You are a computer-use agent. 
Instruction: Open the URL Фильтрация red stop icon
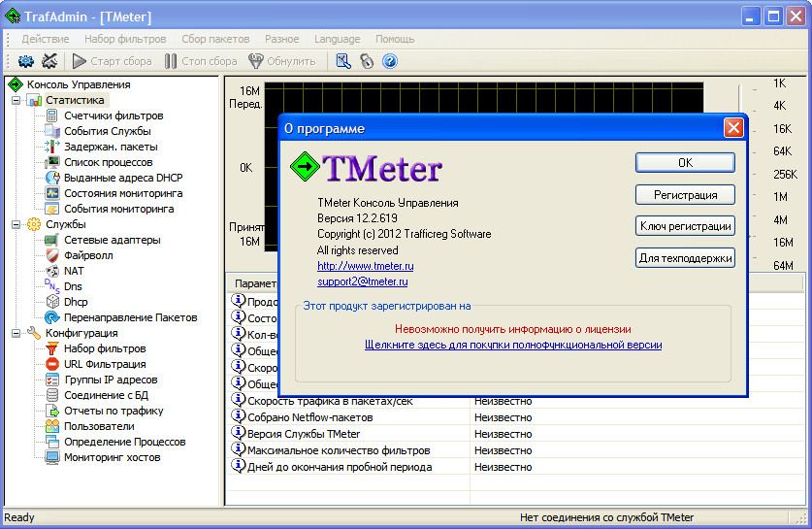coord(52,364)
